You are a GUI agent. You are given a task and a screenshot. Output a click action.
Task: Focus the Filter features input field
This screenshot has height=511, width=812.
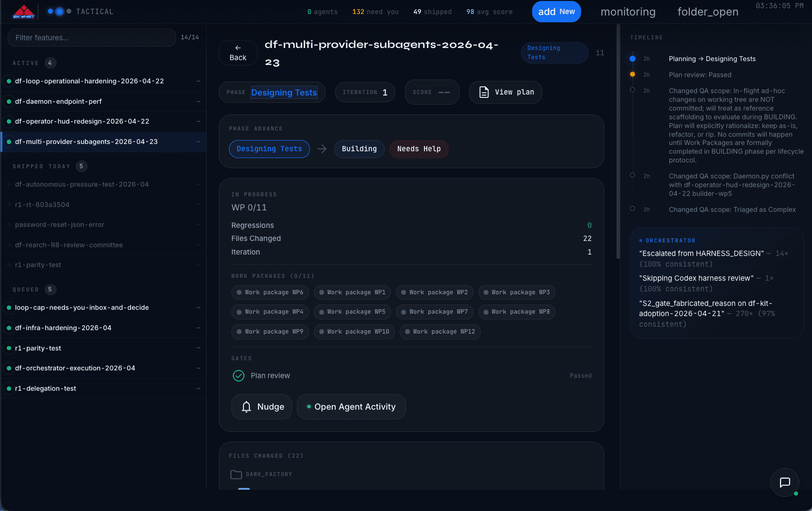[x=92, y=37]
